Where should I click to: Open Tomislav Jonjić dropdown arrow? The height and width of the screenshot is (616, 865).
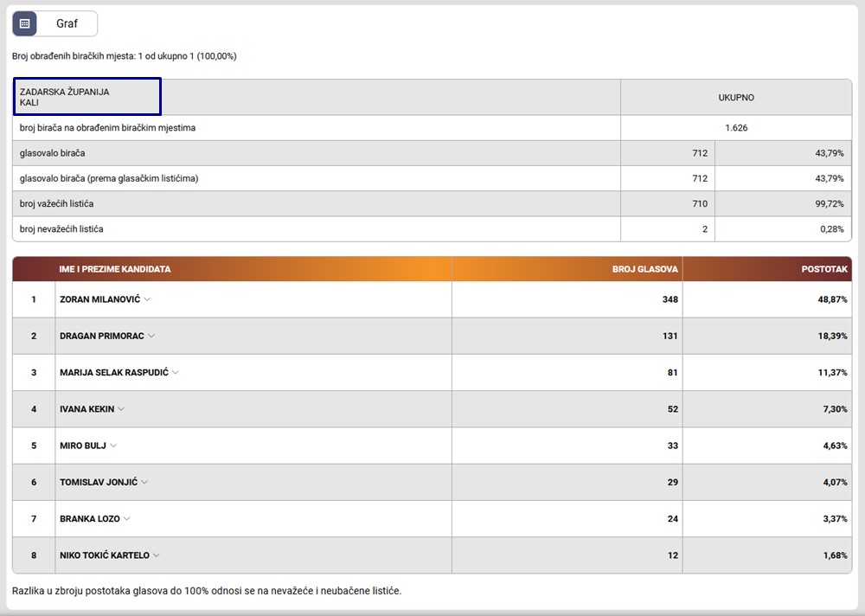144,482
